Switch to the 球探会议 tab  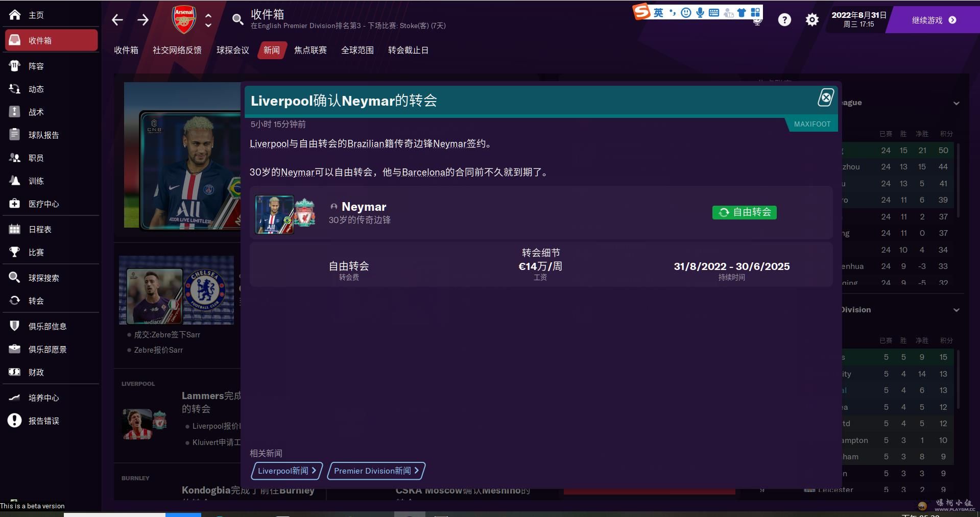233,50
